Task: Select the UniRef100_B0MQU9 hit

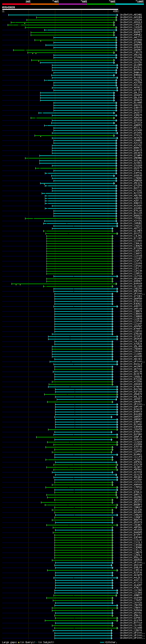Action: click(131, 284)
